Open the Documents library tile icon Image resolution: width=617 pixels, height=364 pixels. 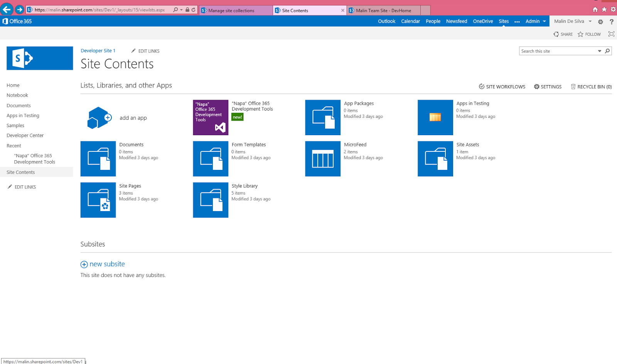pyautogui.click(x=98, y=159)
